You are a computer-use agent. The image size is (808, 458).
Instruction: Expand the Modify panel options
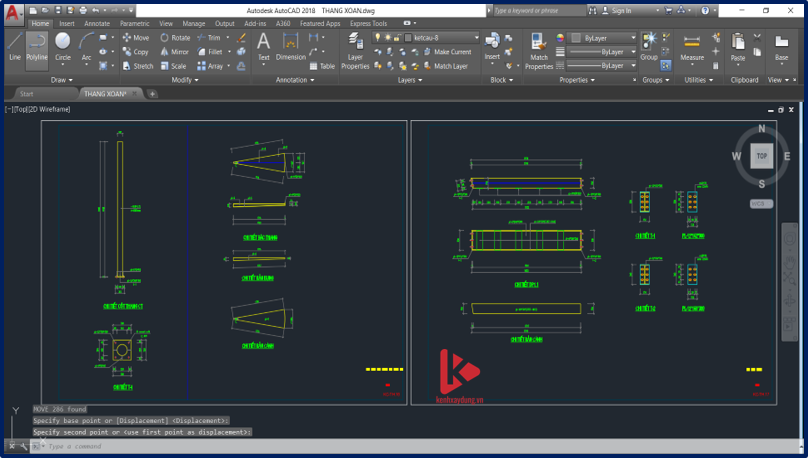pyautogui.click(x=186, y=79)
